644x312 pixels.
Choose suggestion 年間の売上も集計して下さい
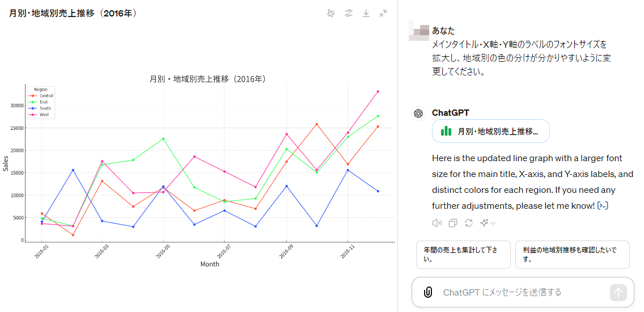pyautogui.click(x=463, y=255)
